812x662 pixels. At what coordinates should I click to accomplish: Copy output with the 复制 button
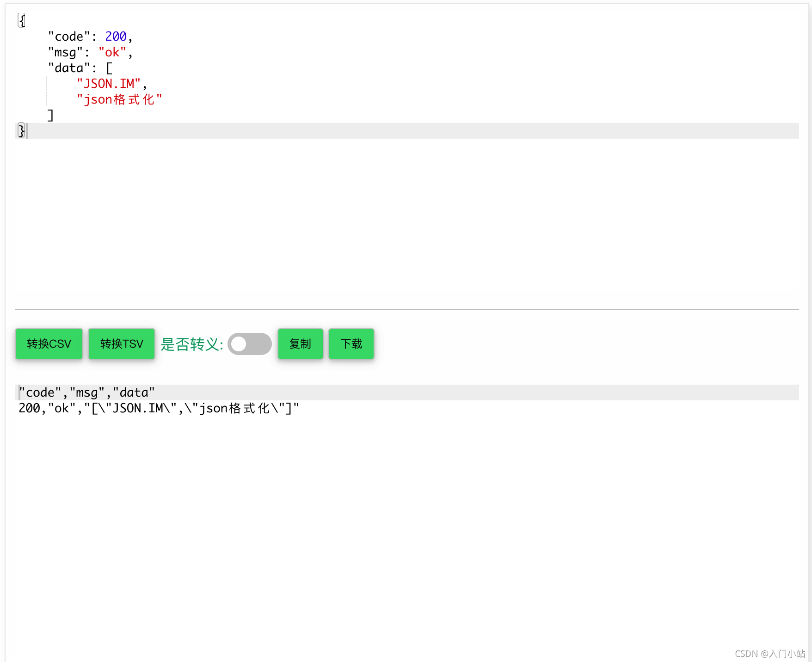(301, 344)
